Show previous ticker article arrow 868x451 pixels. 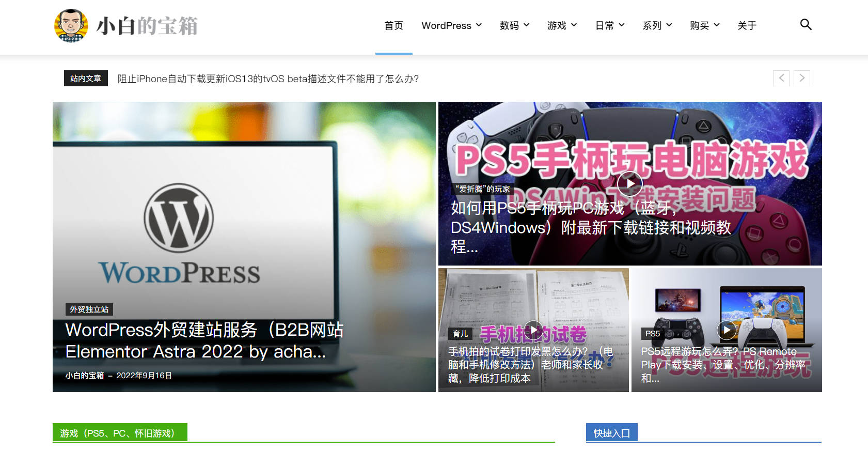781,78
